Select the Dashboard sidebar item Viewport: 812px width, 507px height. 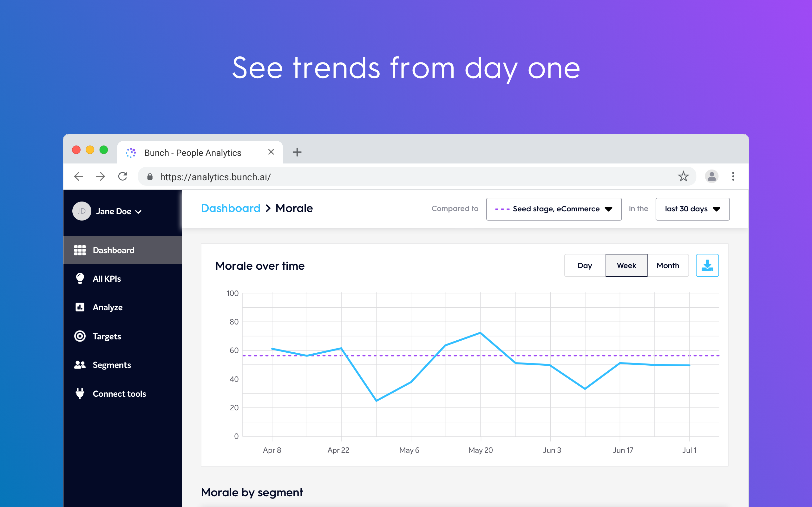114,250
